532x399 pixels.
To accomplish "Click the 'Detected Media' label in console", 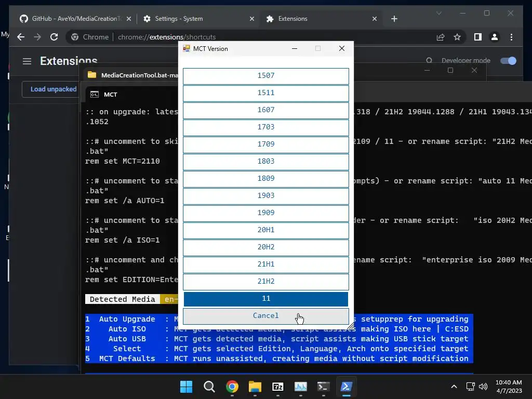I will tap(123, 299).
